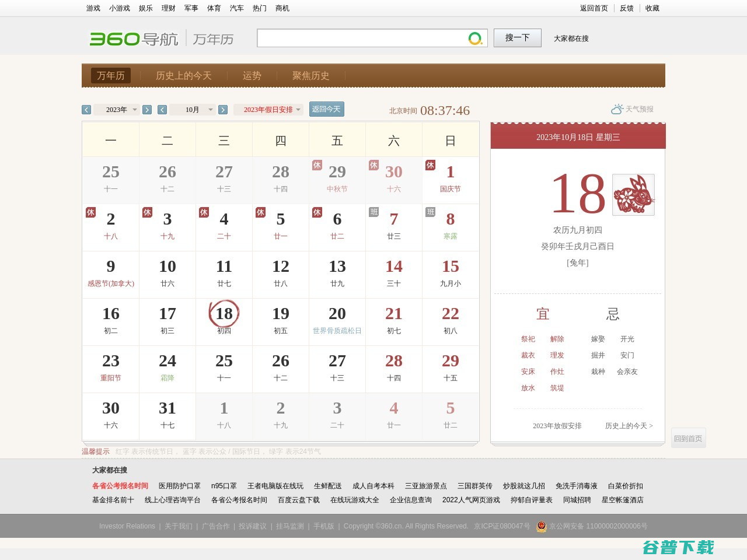Go to previous month arrow
747x560 pixels.
162,110
